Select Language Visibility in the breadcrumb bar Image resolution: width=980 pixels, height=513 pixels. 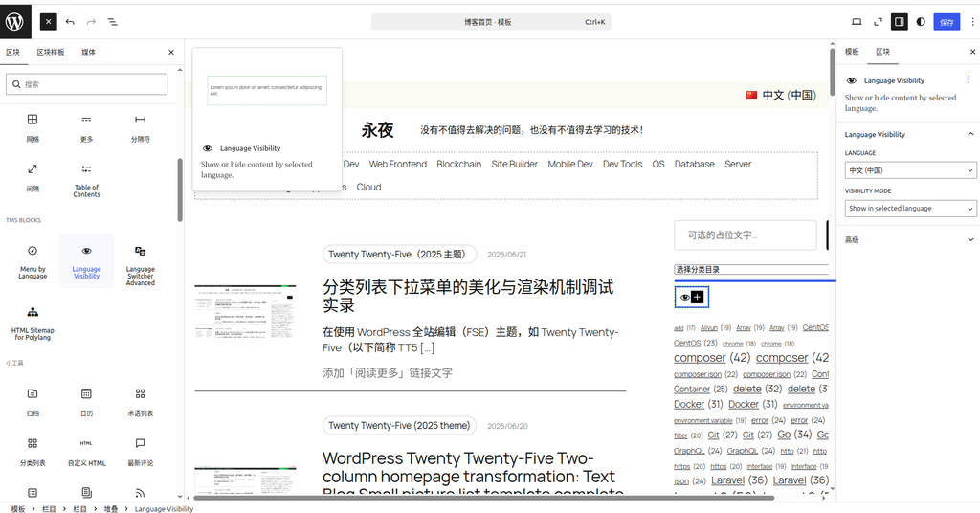(164, 508)
